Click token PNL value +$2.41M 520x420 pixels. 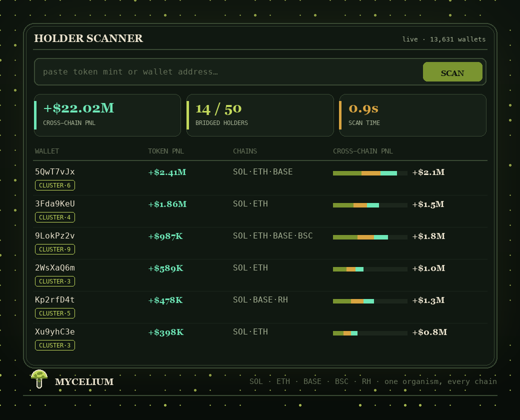pos(167,172)
